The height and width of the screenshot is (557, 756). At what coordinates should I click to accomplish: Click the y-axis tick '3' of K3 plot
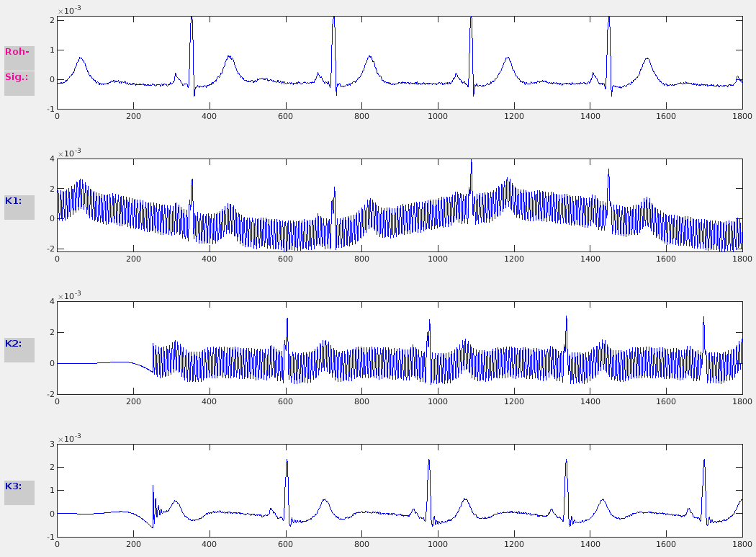[52, 445]
